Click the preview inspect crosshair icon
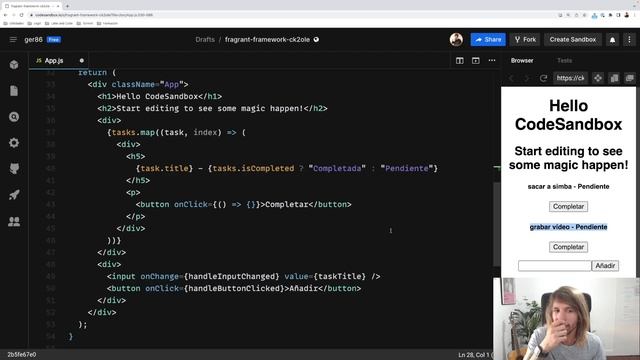Screen dimensions: 640x360 click(x=598, y=78)
